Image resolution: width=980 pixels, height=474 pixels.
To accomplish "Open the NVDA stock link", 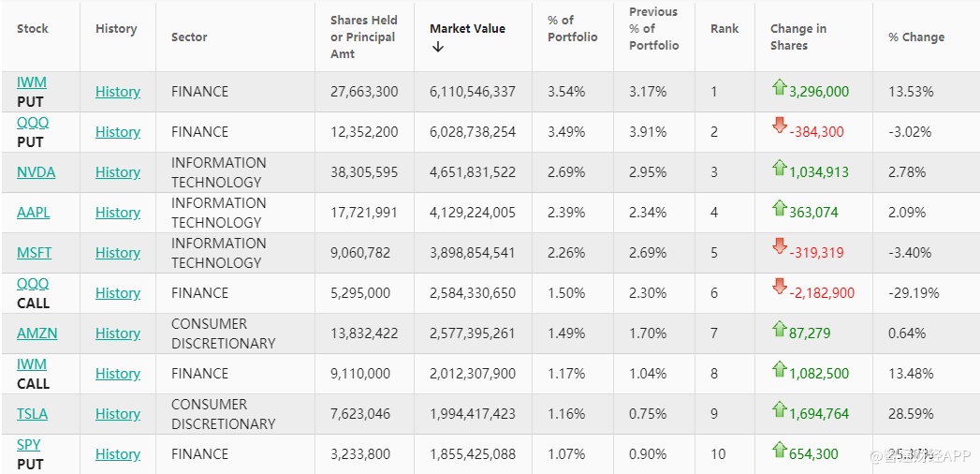I will click(x=36, y=172).
